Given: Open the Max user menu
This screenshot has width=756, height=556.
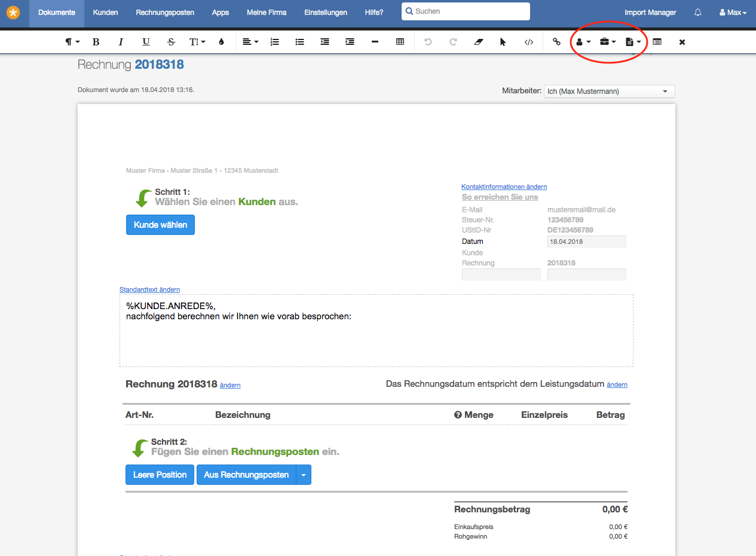Looking at the screenshot, I should [733, 13].
